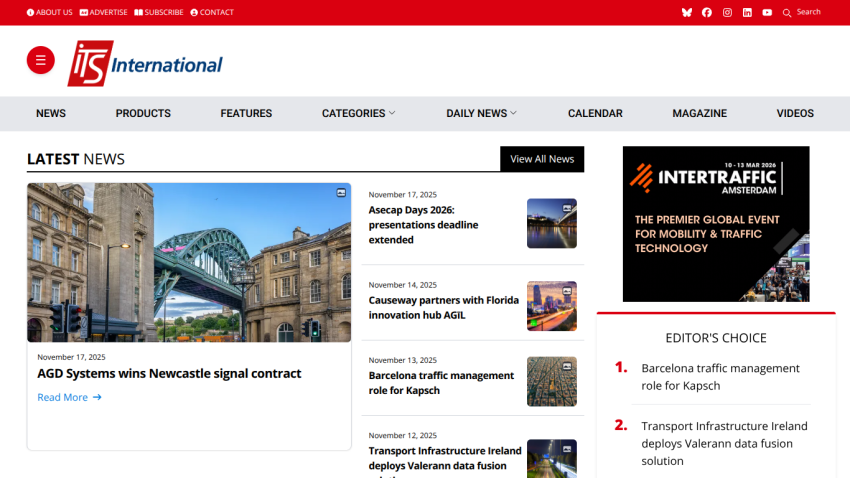Image resolution: width=850 pixels, height=478 pixels.
Task: Go to the Products menu item
Action: [143, 113]
